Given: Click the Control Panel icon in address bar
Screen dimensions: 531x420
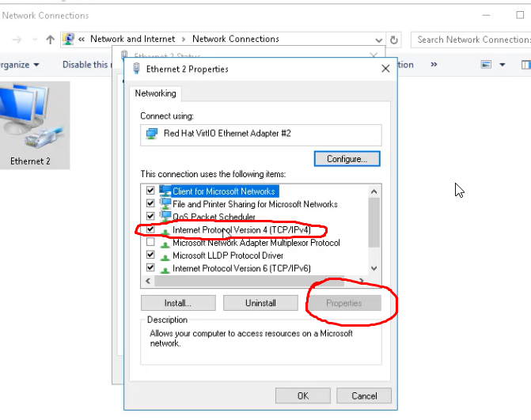Looking at the screenshot, I should [68, 40].
